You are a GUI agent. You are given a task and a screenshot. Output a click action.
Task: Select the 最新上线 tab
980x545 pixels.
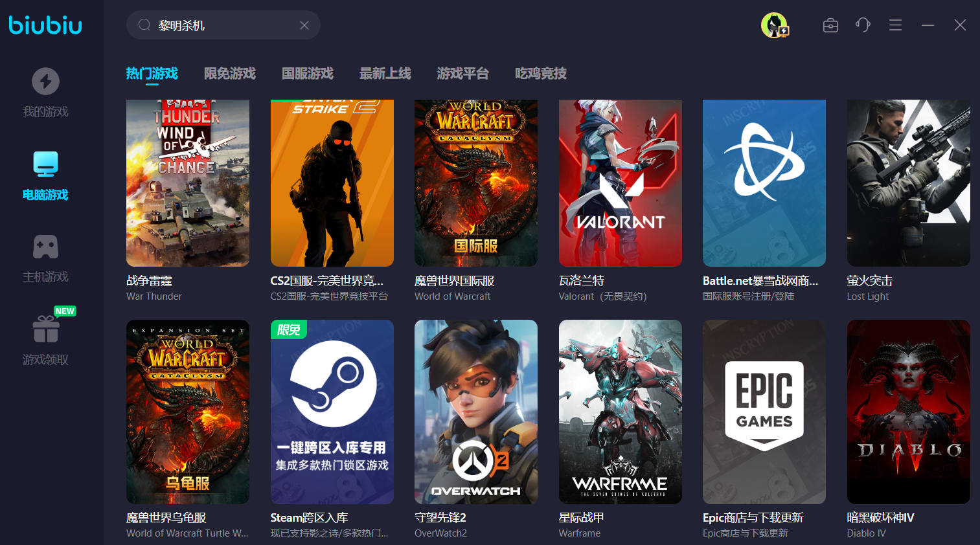pos(385,74)
